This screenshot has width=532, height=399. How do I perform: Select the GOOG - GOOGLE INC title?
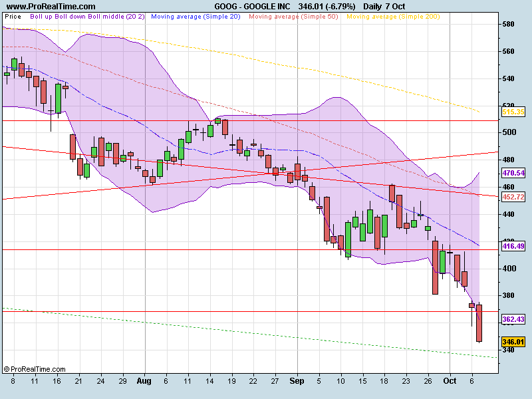pyautogui.click(x=252, y=7)
